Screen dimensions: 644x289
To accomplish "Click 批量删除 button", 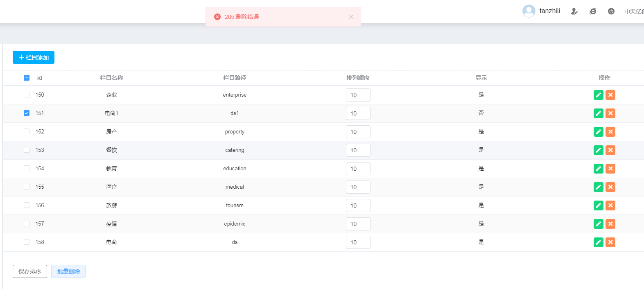I will tap(68, 271).
